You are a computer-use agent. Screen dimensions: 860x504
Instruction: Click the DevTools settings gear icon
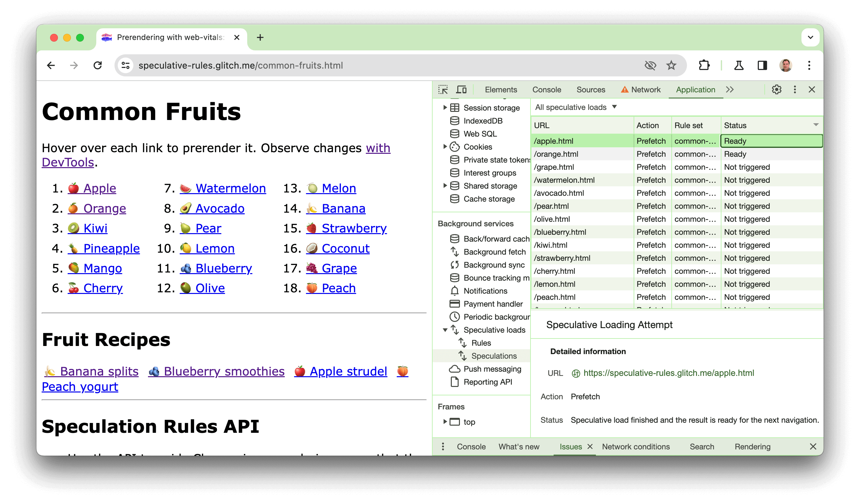(x=776, y=90)
